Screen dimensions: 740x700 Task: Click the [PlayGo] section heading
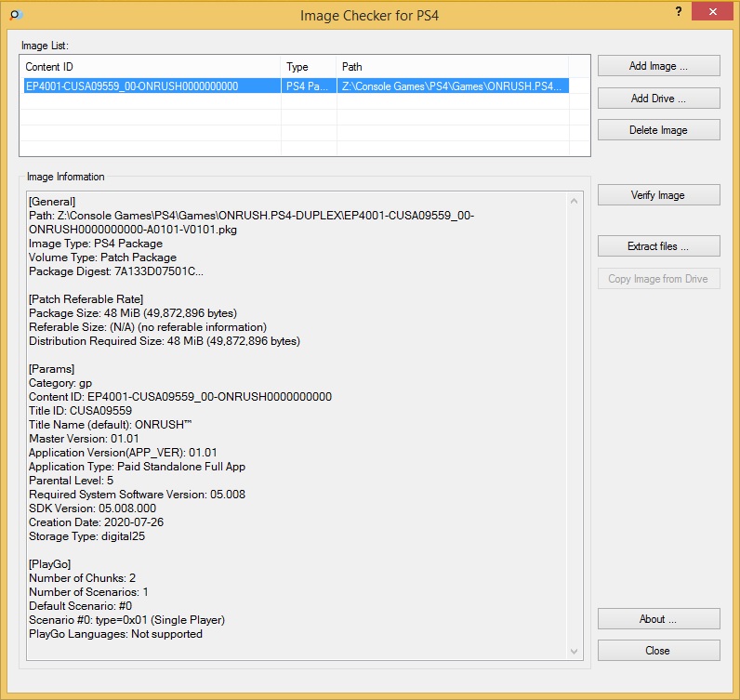49,564
